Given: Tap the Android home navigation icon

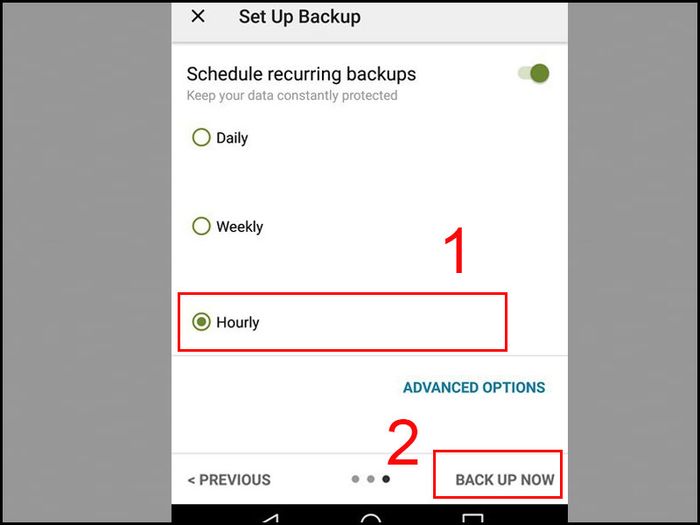Looking at the screenshot, I should 371,519.
